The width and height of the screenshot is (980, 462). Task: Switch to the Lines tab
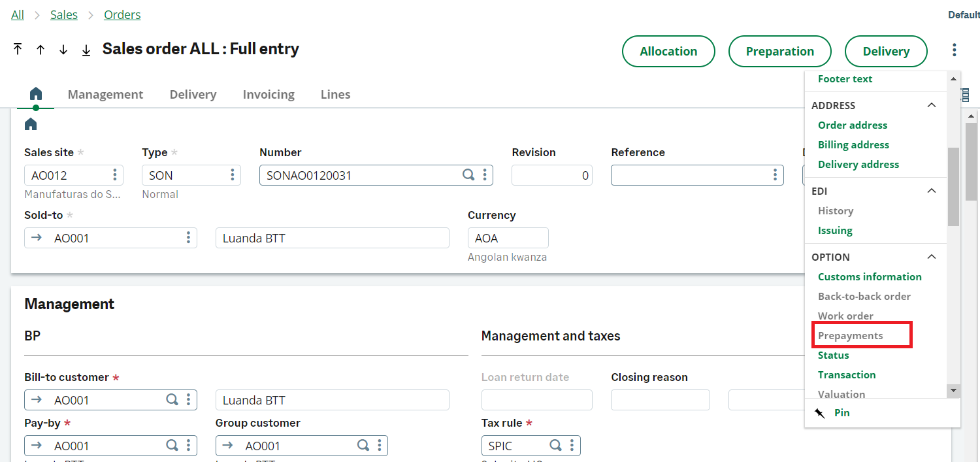pyautogui.click(x=336, y=95)
